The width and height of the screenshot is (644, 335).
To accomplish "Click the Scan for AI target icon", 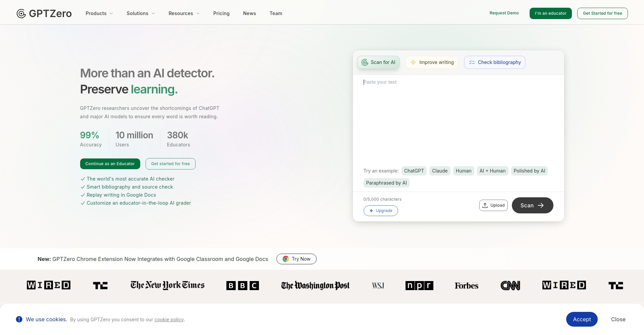I will click(365, 62).
